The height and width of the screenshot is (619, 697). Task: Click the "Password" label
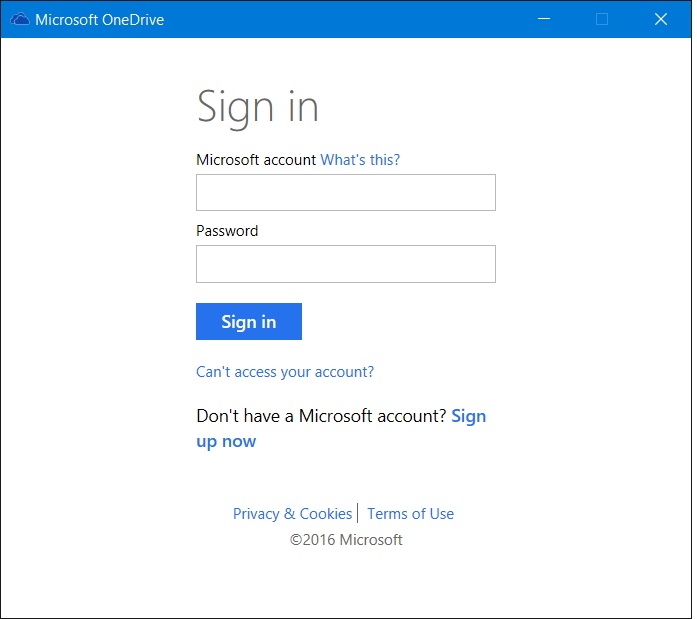point(227,231)
